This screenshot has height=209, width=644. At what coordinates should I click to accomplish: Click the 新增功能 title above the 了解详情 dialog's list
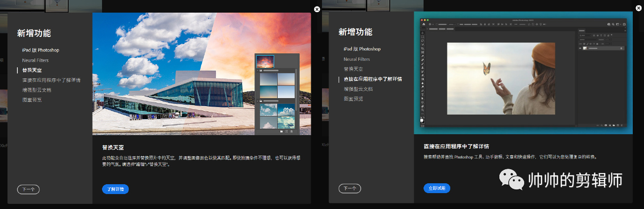34,33
